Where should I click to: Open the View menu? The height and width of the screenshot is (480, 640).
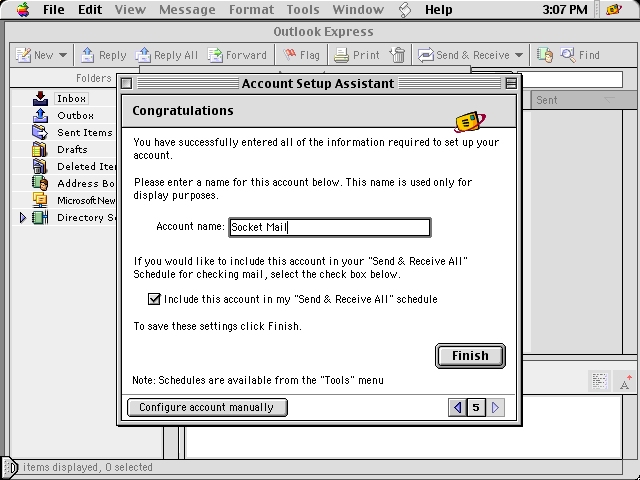[130, 9]
